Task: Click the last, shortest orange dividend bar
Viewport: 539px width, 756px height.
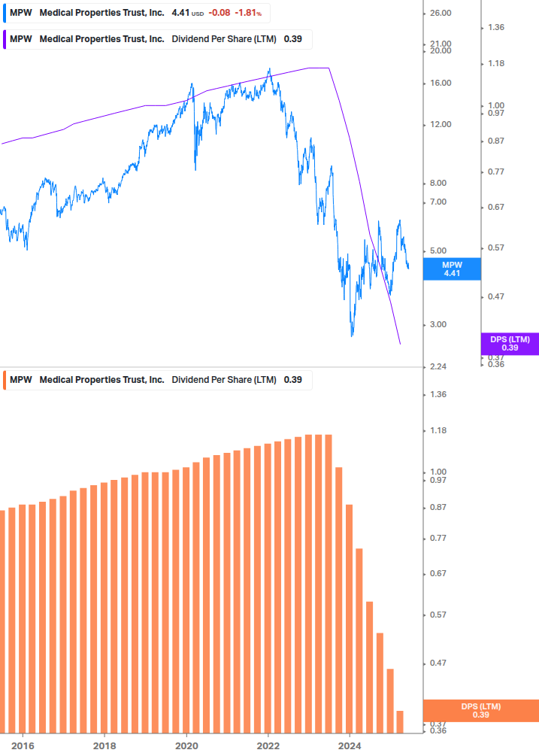Action: tap(400, 721)
